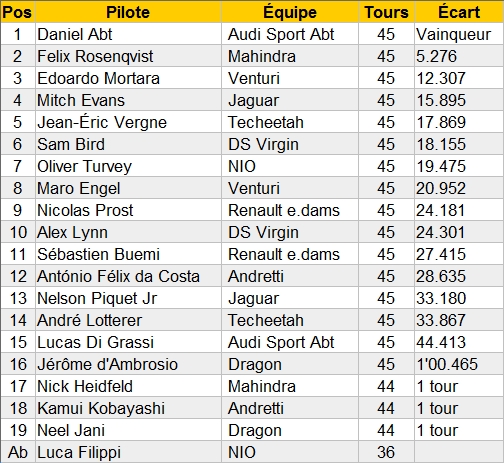This screenshot has height=463, width=504.
Task: Click the 5.276 gap cell
Action: (459, 56)
